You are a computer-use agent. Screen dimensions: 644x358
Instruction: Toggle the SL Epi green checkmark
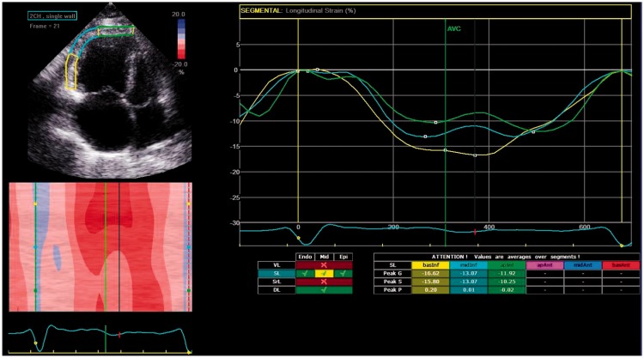pyautogui.click(x=343, y=273)
